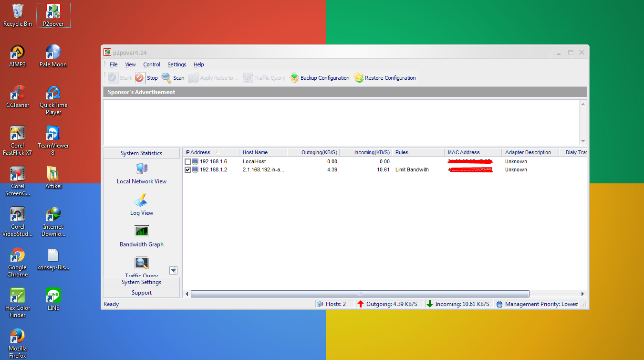Uncheck the box for 192.168.1.2
644x360 pixels.
187,170
